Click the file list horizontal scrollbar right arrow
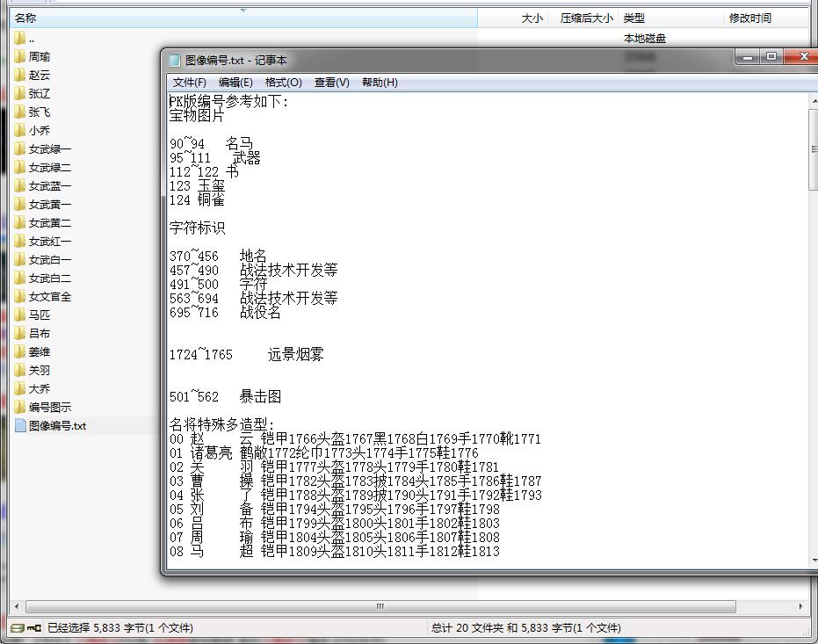Viewport: 818px width, 644px height. point(800,606)
